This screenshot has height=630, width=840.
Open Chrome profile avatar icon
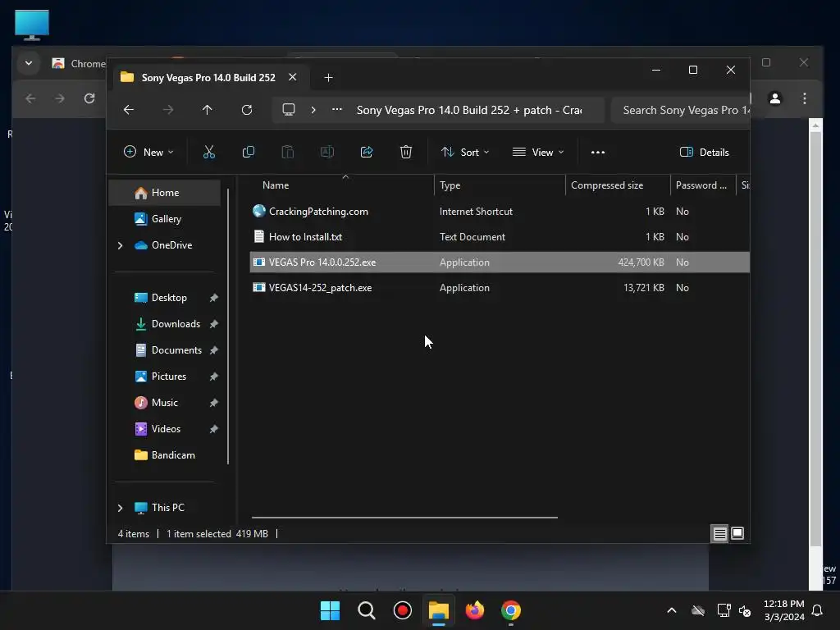[775, 98]
